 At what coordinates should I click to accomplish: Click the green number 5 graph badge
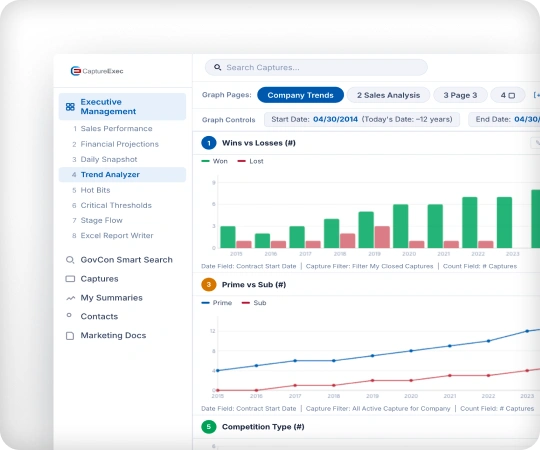[x=209, y=427]
